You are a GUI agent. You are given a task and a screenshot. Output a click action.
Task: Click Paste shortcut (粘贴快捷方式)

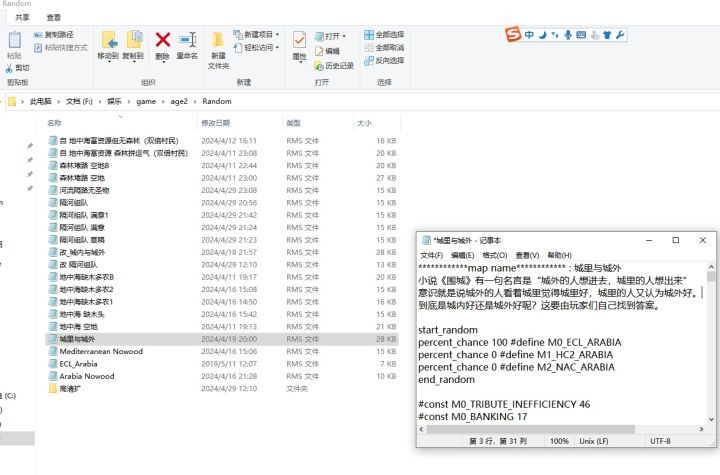pyautogui.click(x=61, y=47)
